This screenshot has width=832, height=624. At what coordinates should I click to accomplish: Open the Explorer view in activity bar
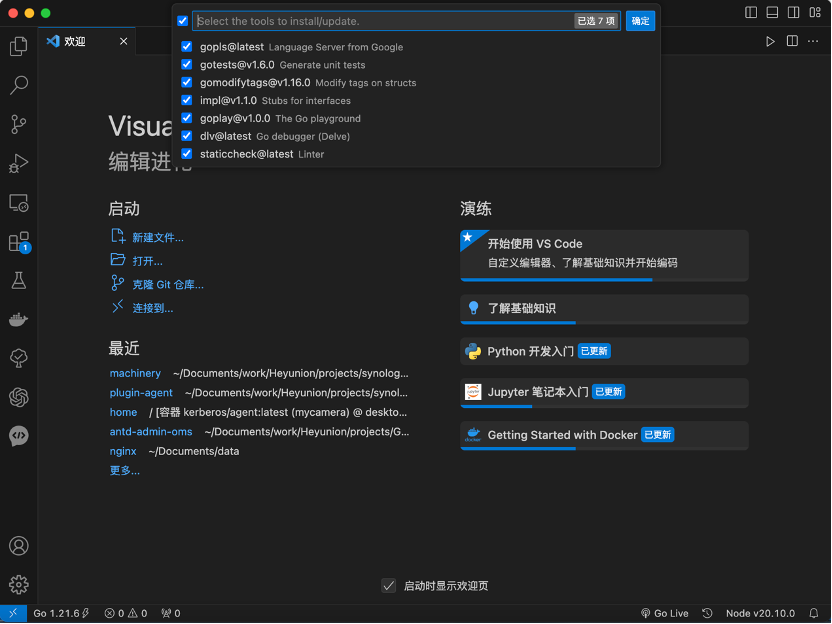[x=19, y=46]
